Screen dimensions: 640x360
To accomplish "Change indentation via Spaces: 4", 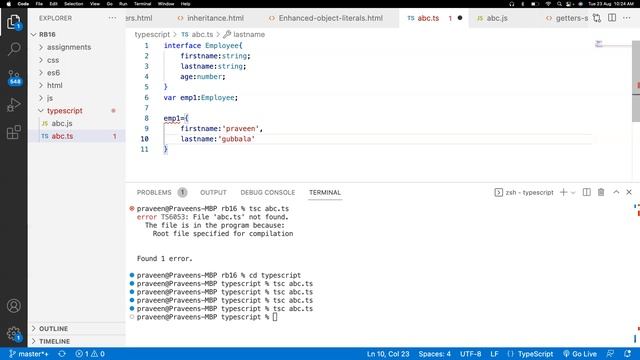I will pos(434,354).
